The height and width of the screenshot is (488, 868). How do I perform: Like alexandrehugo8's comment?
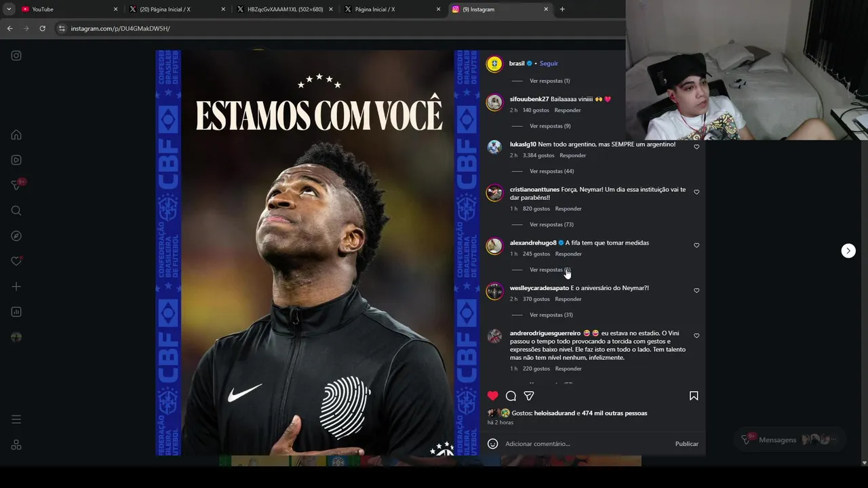696,245
